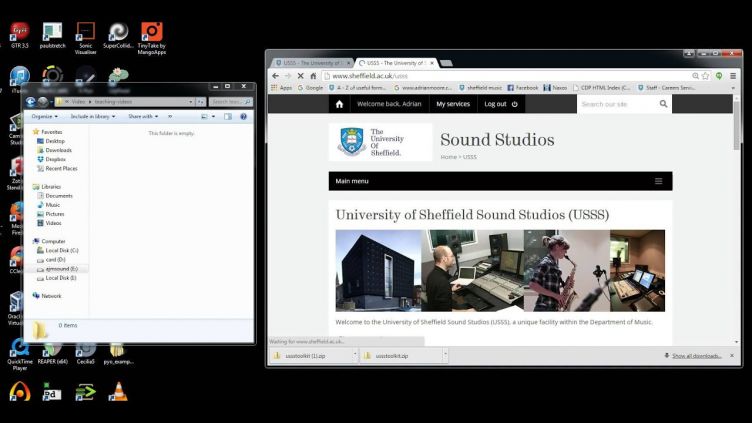This screenshot has height=423, width=752.
Task: Open Share with dropdown
Action: point(143,117)
